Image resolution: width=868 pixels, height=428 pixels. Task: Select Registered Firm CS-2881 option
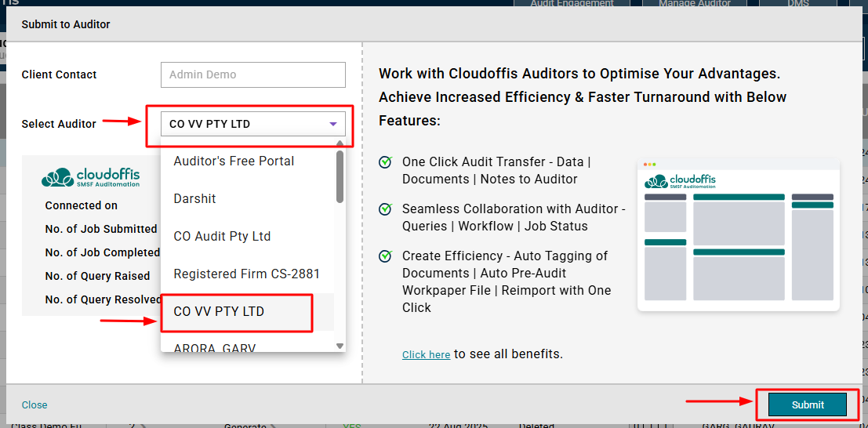tap(246, 274)
